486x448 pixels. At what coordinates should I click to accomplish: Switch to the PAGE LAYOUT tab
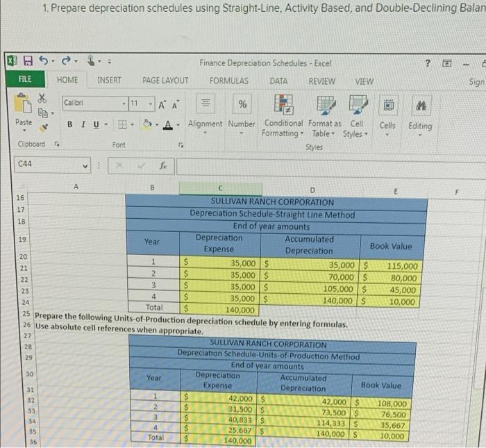coord(165,81)
